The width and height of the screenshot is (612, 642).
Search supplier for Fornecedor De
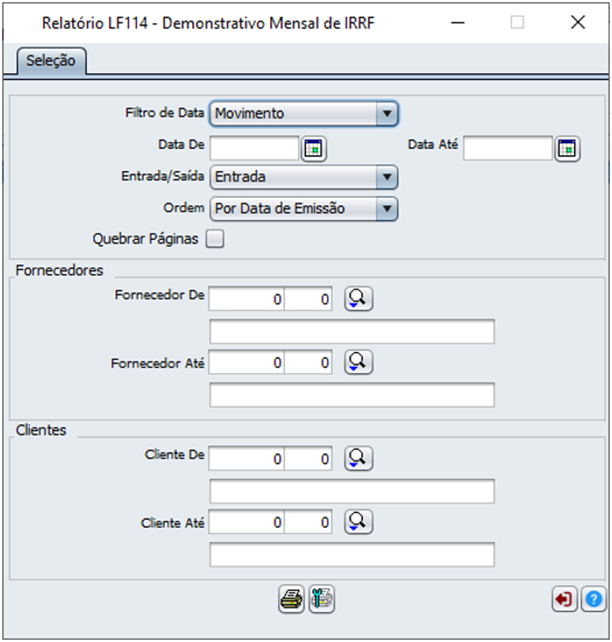tap(358, 298)
